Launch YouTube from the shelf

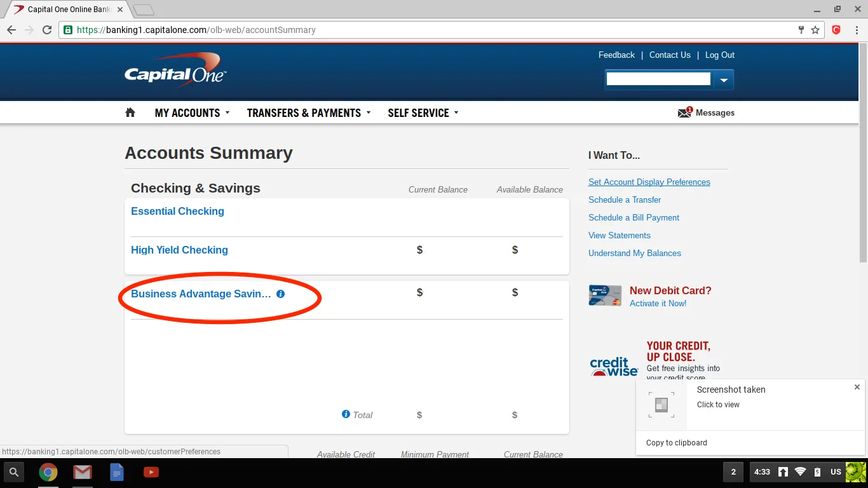pos(151,472)
